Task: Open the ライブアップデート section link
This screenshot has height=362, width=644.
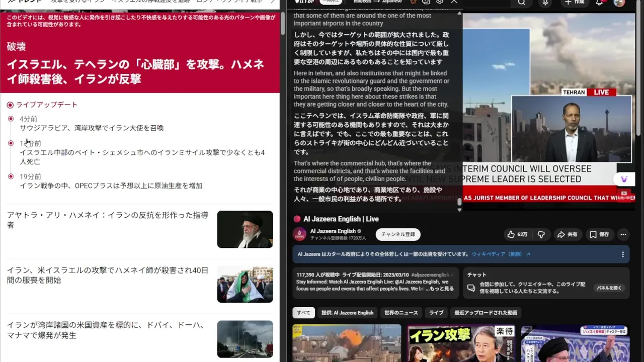Action: [x=47, y=105]
